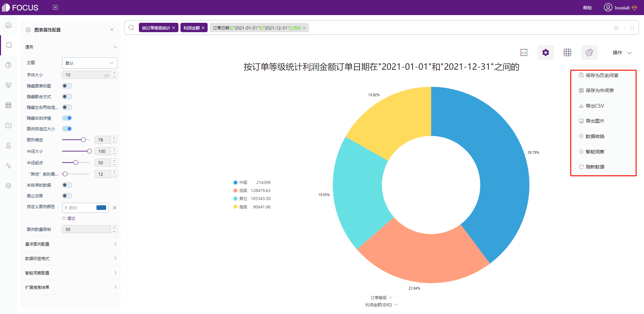Image resolution: width=644 pixels, height=314 pixels.
Task: Open 订单等级 axis dropdown
Action: point(381,298)
